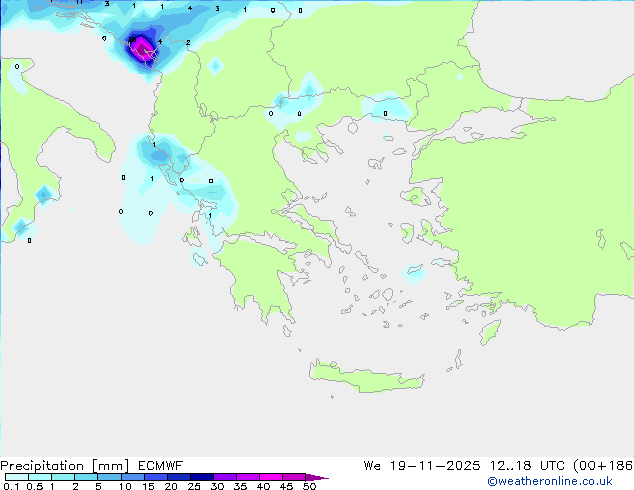Click the magenta heavy-rain core on the map
The height and width of the screenshot is (490, 634).
coord(143,49)
